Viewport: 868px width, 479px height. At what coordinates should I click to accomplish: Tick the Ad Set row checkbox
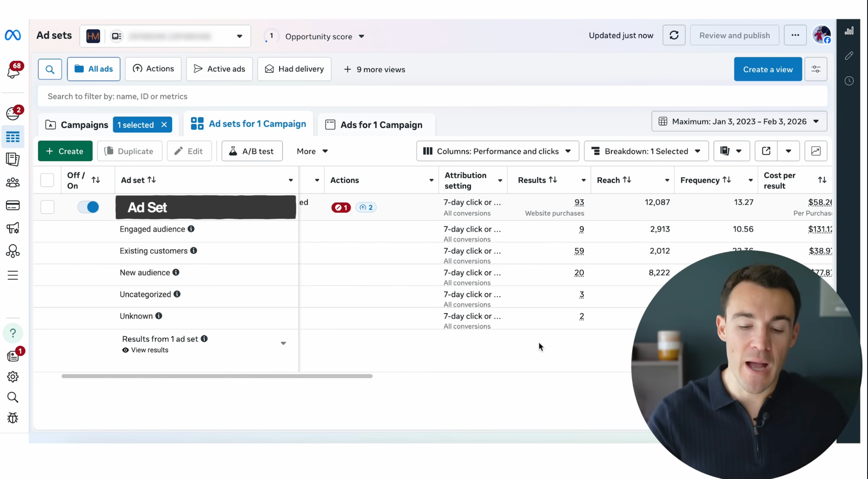pos(47,207)
